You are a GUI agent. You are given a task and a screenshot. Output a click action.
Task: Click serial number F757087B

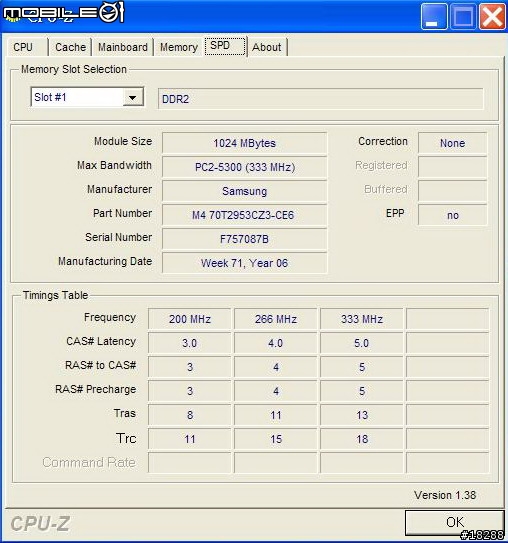click(x=244, y=239)
